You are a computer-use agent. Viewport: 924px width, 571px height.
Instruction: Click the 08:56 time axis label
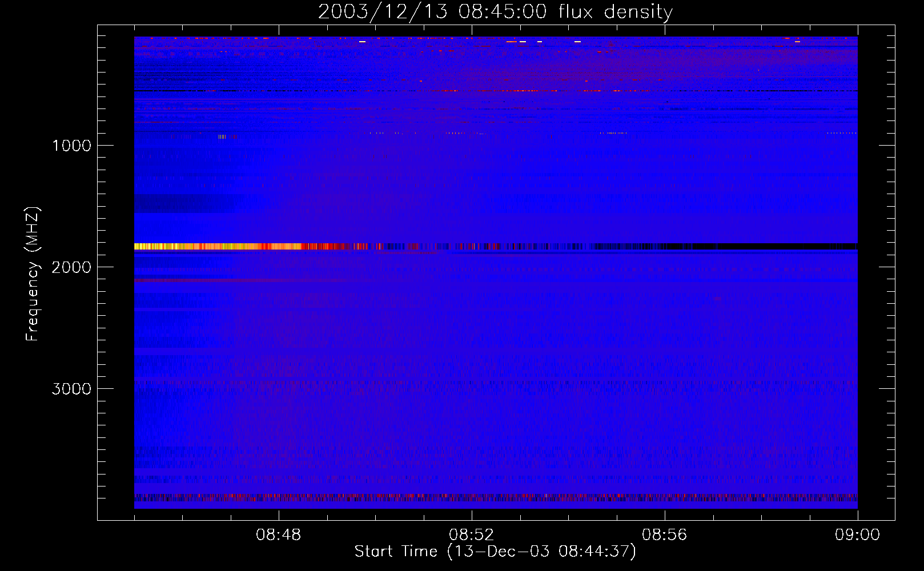click(x=664, y=535)
